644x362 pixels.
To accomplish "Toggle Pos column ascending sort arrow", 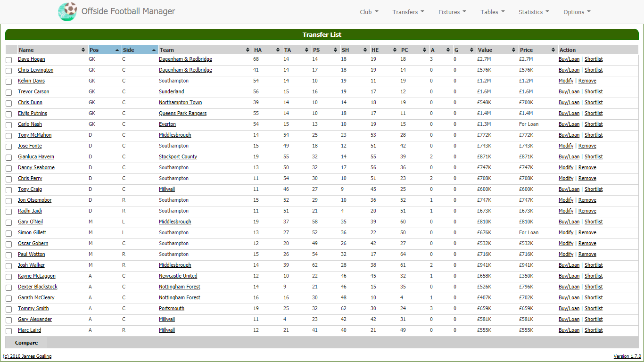I will tap(117, 50).
